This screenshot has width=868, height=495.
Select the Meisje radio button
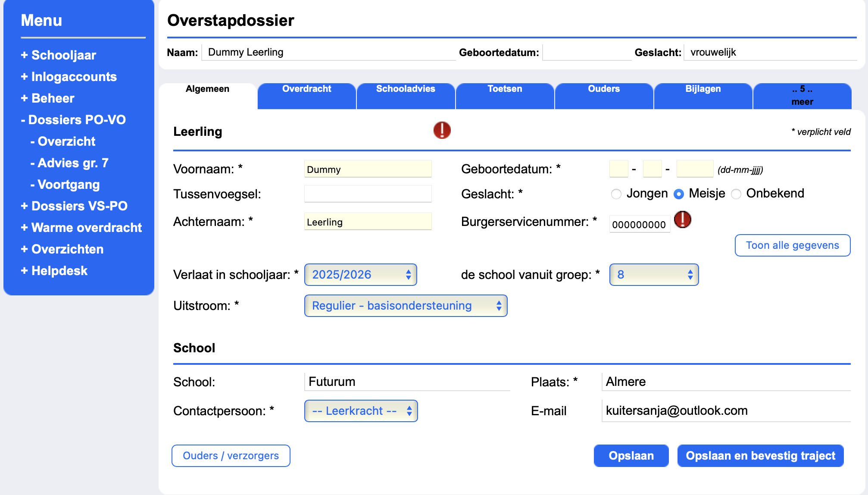(x=679, y=194)
